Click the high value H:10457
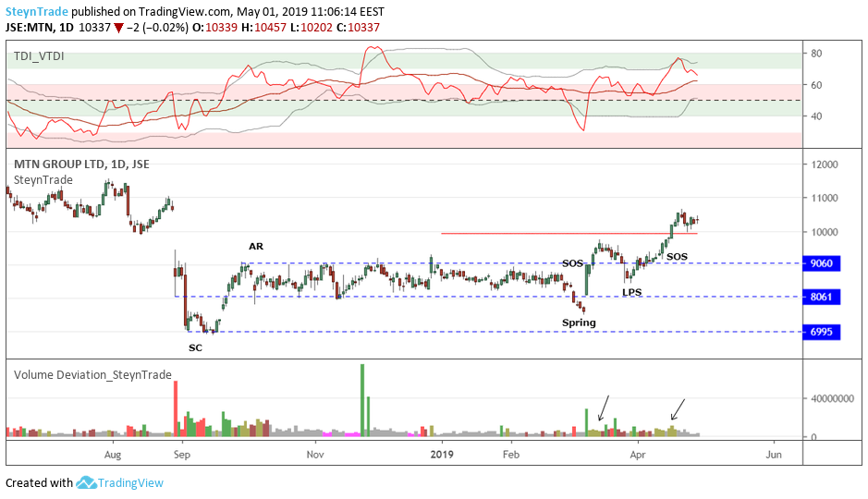Image resolution: width=868 pixels, height=499 pixels. point(263,28)
